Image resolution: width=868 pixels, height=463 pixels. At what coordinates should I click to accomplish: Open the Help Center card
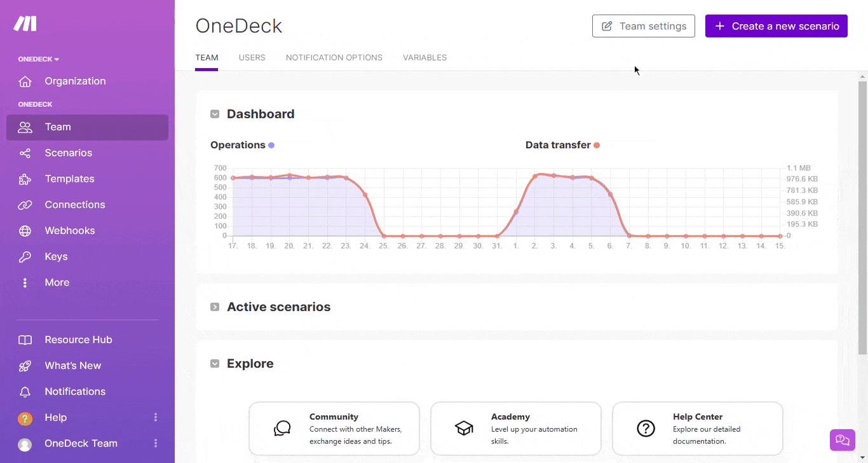698,429
